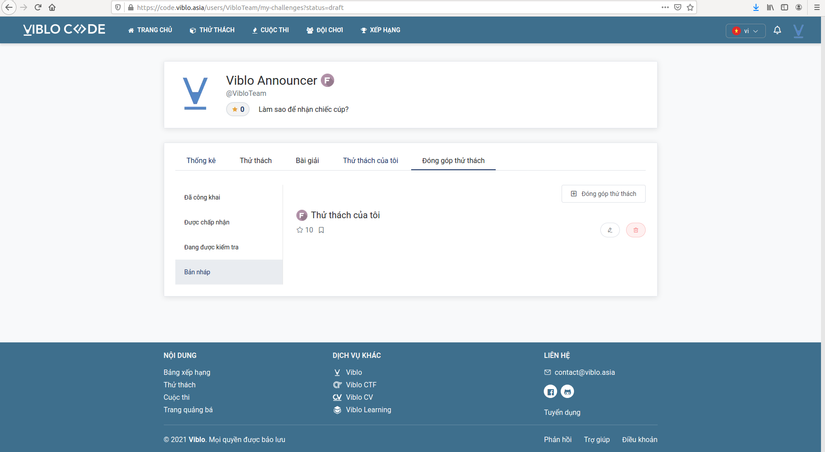Click the F badge next to Viblo Announcer
The height and width of the screenshot is (452, 825).
coord(327,81)
